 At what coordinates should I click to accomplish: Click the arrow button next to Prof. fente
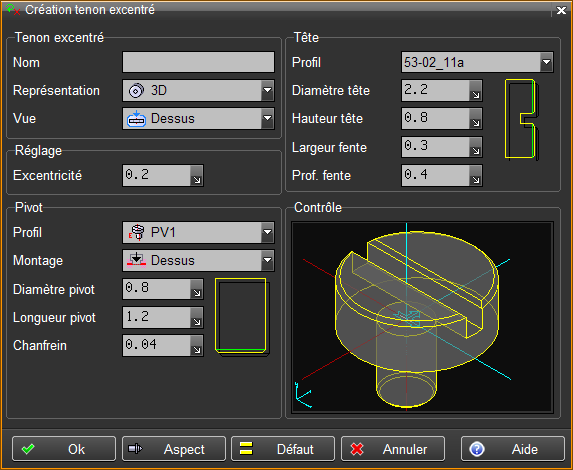pos(476,175)
